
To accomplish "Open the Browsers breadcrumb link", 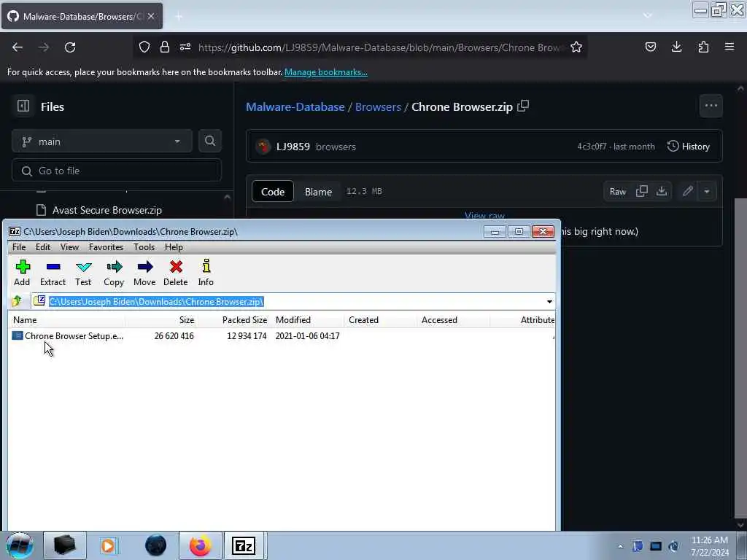I will tap(379, 106).
